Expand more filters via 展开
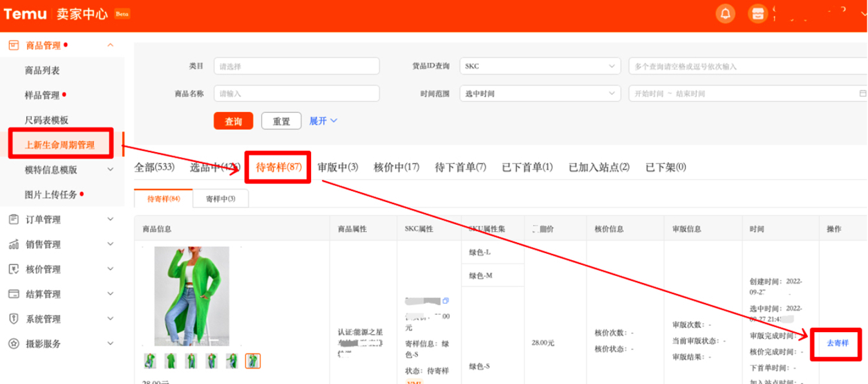 pos(323,121)
